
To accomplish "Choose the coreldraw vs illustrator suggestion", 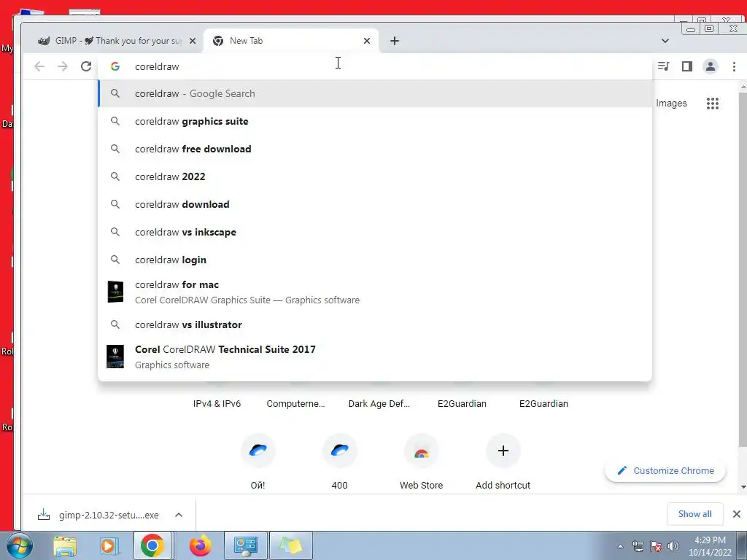I will pyautogui.click(x=375, y=324).
